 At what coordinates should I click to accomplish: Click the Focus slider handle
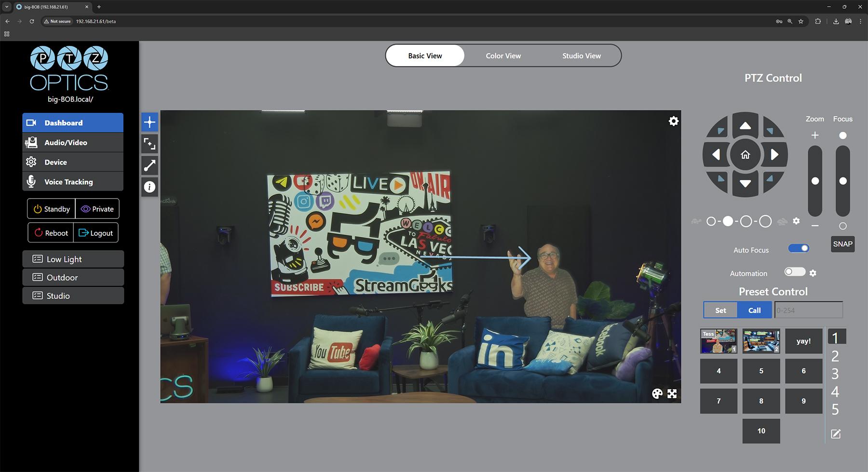[843, 181]
